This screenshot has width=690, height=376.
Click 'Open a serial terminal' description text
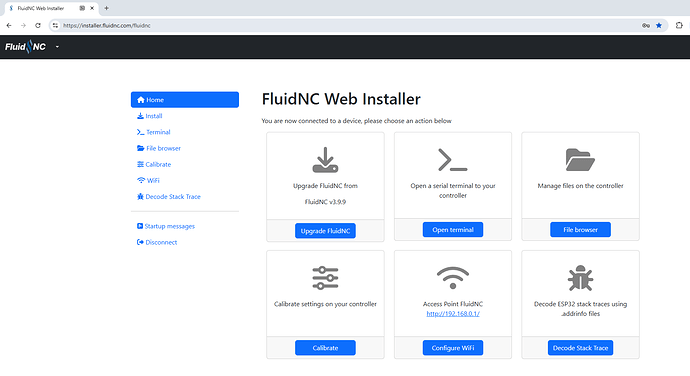point(453,191)
